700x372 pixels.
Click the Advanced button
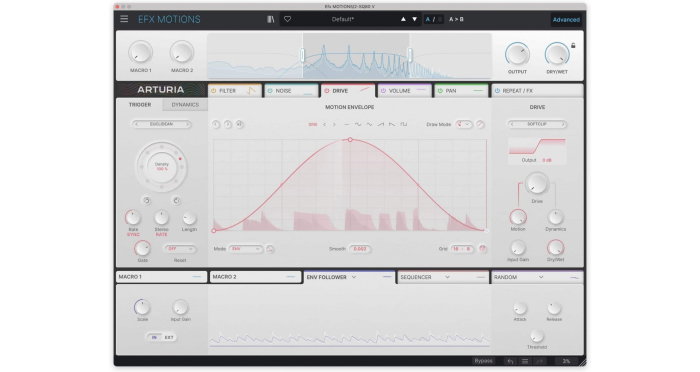click(x=566, y=20)
